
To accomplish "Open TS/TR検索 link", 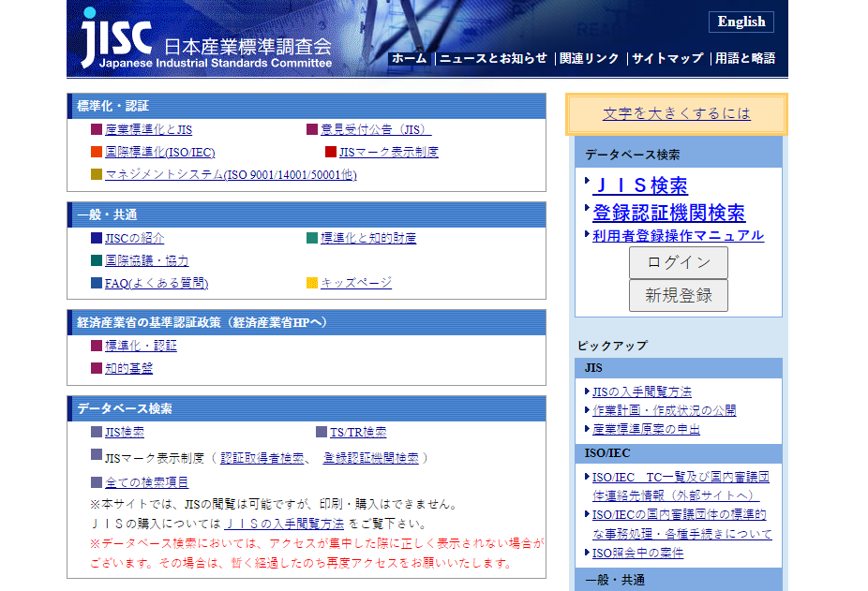I will tap(358, 433).
